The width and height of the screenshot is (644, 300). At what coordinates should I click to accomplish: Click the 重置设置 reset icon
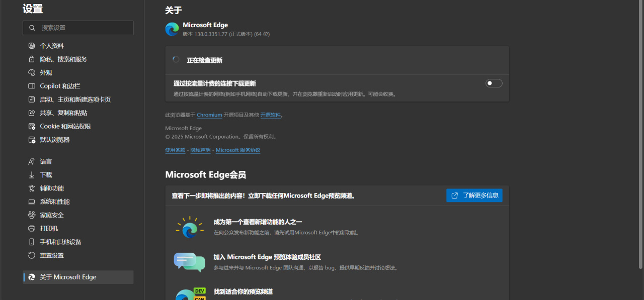tap(32, 255)
